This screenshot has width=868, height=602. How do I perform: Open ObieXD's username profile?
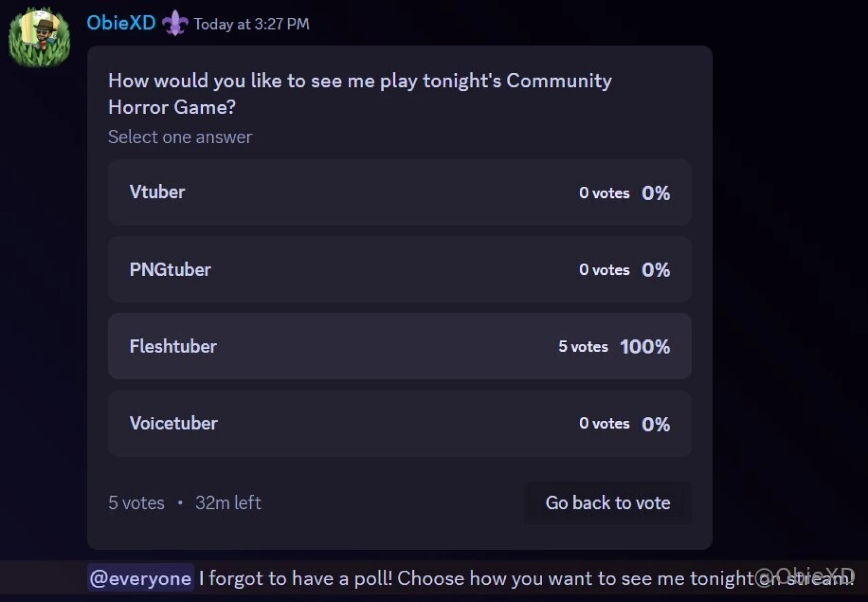click(121, 23)
